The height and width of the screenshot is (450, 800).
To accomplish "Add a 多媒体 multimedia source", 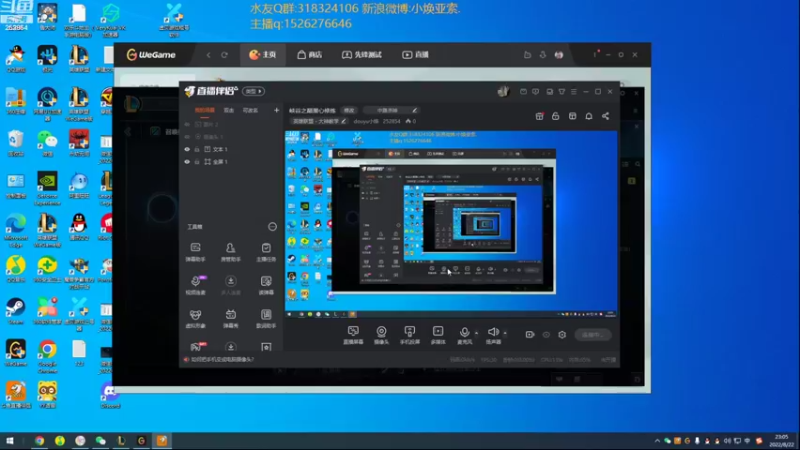I will (438, 335).
